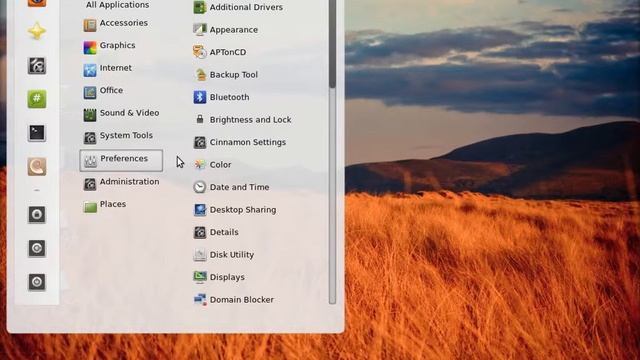Click the Disk Utility icon
The height and width of the screenshot is (360, 640).
pos(200,254)
